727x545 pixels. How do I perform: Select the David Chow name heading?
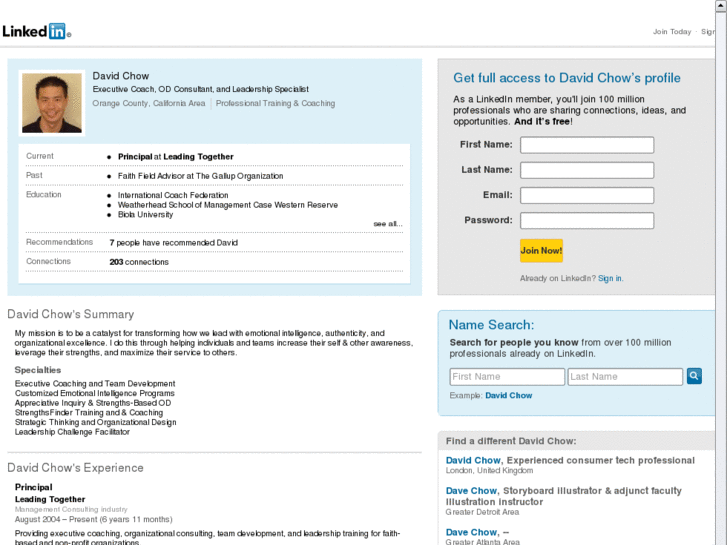click(x=121, y=76)
